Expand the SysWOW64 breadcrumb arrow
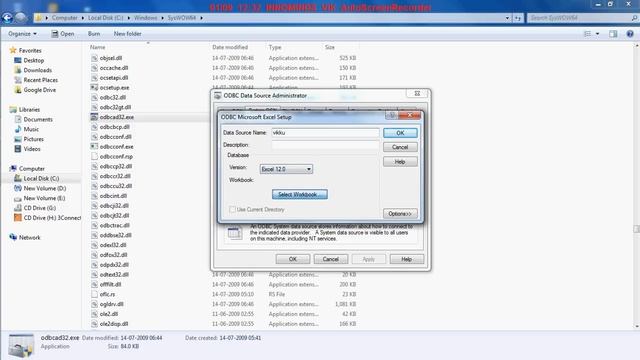 201,18
